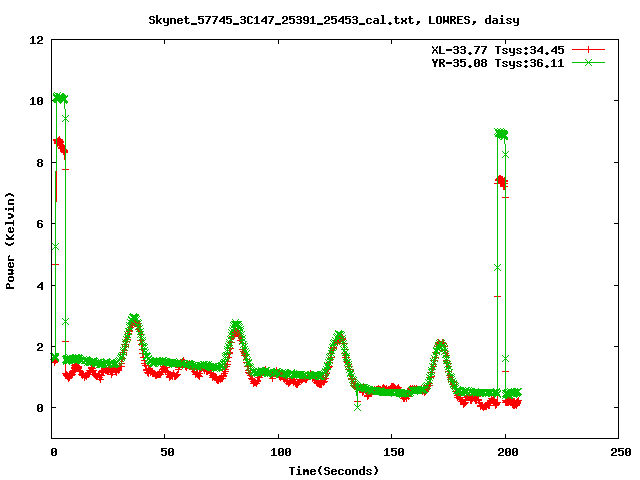Screen dimensions: 640x480
Task: Click the y-axis tick label 4
Action: pos(40,286)
